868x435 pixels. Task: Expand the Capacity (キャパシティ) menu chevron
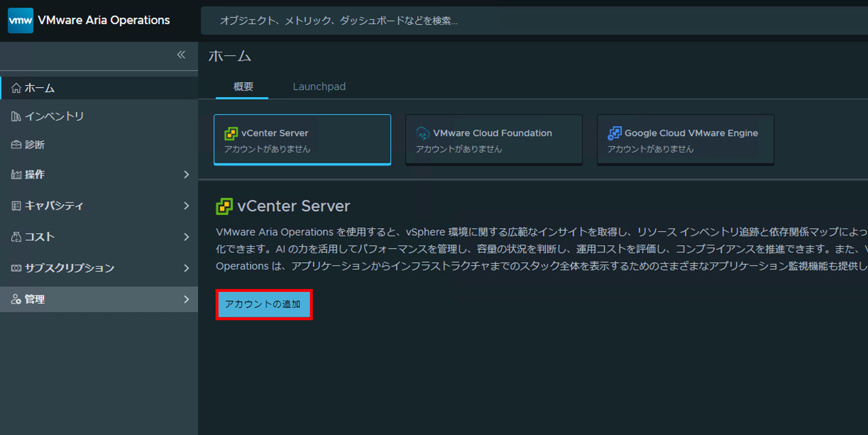coord(186,206)
